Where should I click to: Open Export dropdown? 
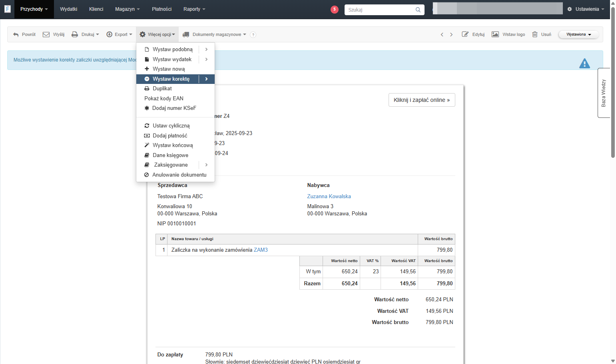[x=119, y=34]
